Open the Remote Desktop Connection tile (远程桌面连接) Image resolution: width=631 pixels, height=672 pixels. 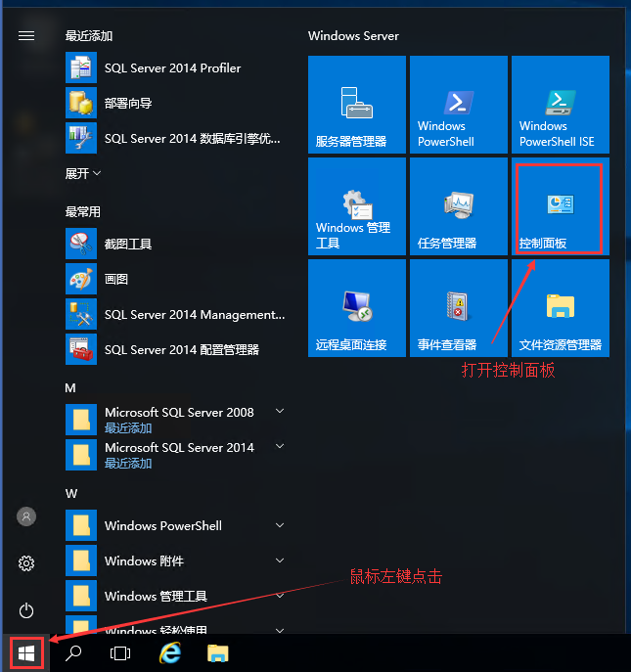click(x=357, y=308)
